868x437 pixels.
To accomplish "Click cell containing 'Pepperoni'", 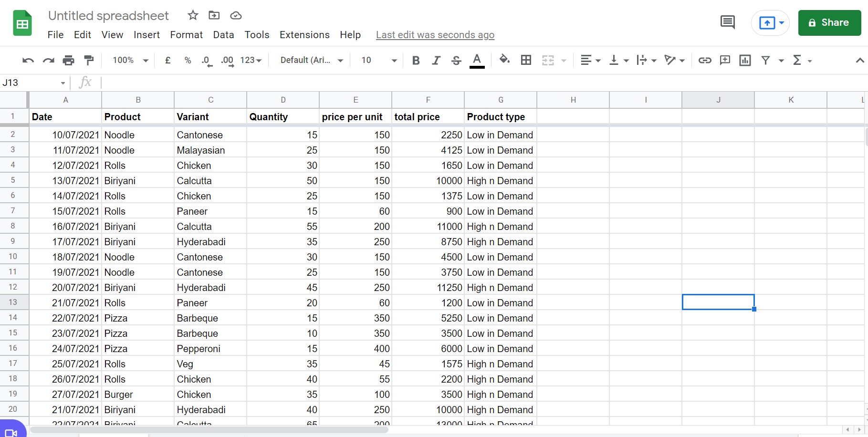I will click(210, 349).
